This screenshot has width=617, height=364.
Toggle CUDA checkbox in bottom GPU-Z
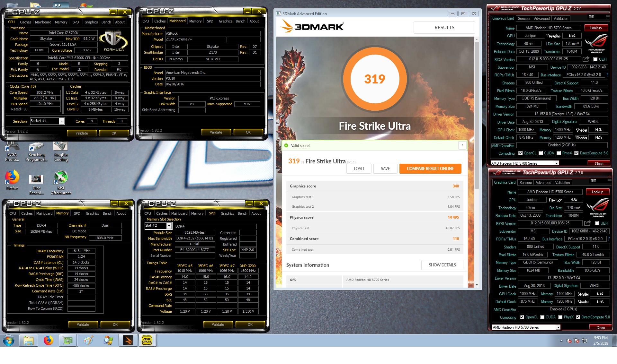(x=542, y=317)
